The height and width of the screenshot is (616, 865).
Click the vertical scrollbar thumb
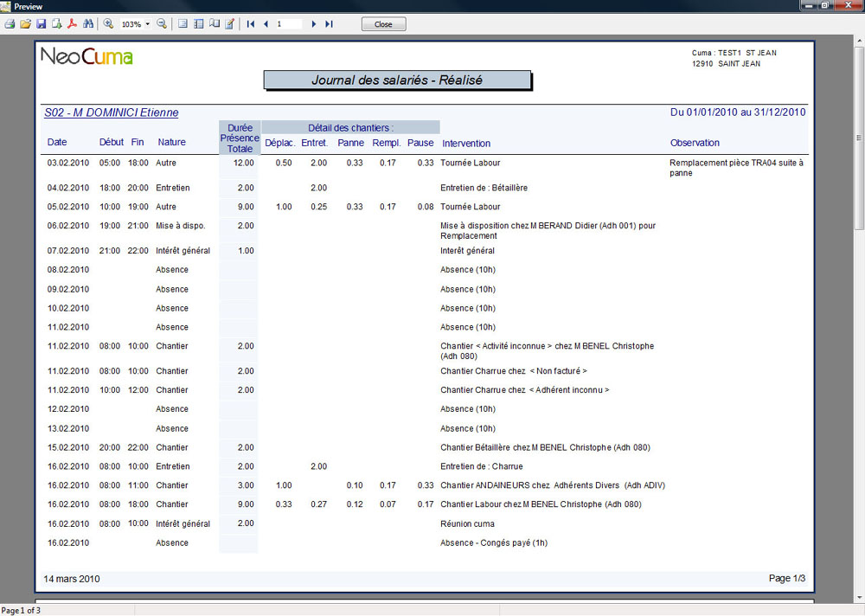click(x=859, y=138)
